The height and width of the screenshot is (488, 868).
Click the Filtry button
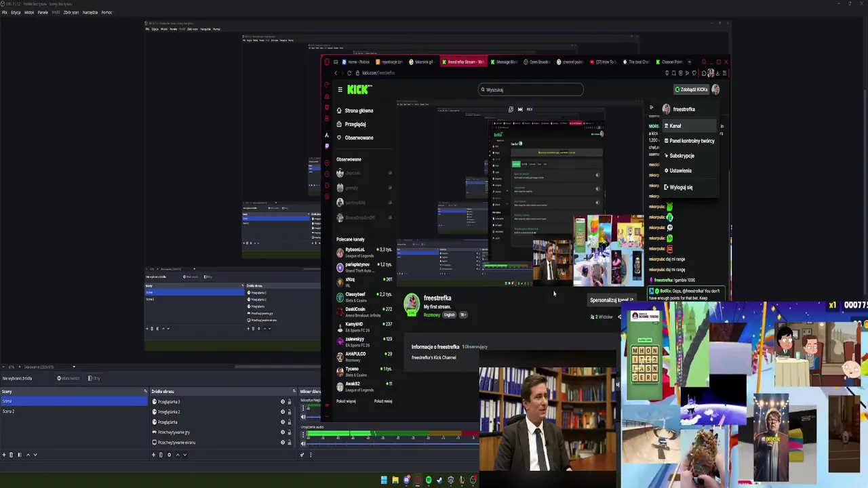click(x=94, y=378)
